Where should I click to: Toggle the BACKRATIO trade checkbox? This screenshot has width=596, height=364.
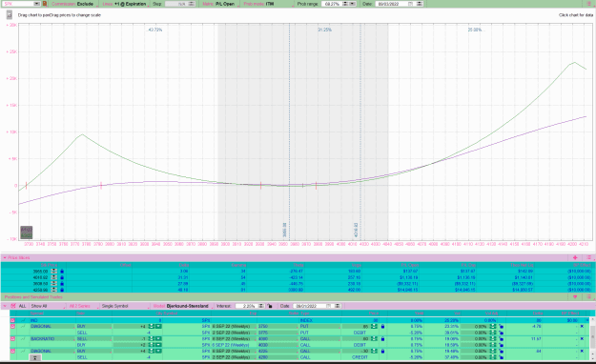12,338
